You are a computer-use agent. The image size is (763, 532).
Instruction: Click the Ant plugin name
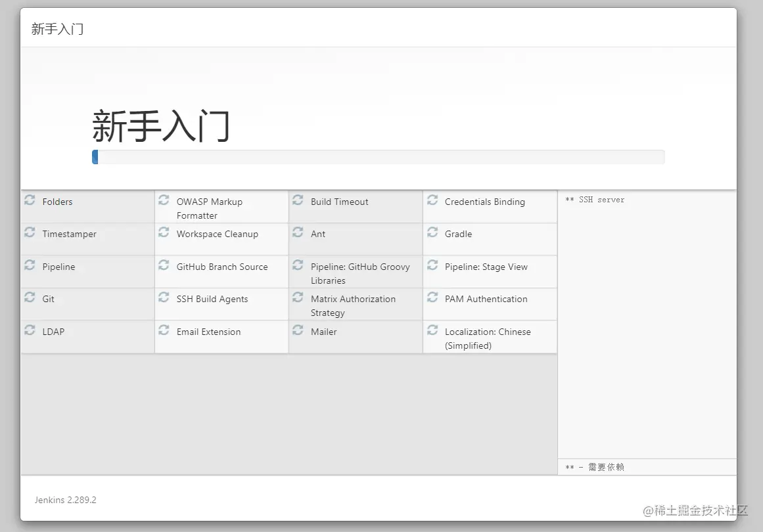point(318,234)
